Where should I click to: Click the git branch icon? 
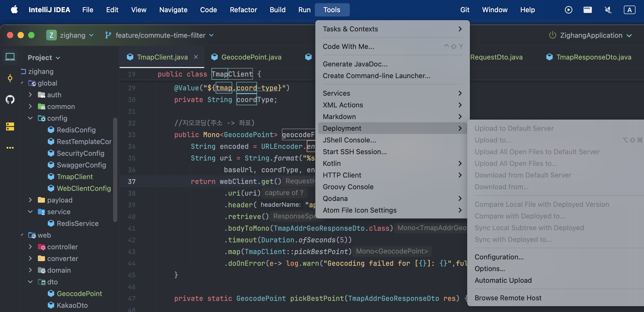[108, 35]
